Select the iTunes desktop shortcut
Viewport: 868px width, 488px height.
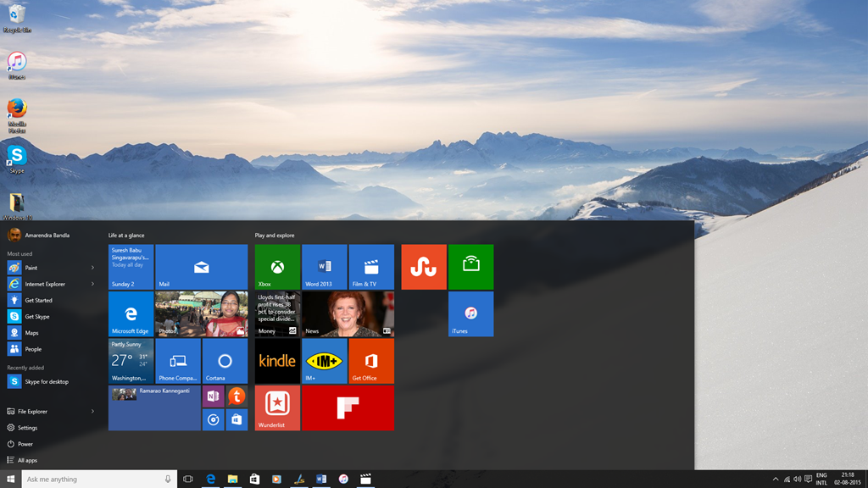pos(17,65)
